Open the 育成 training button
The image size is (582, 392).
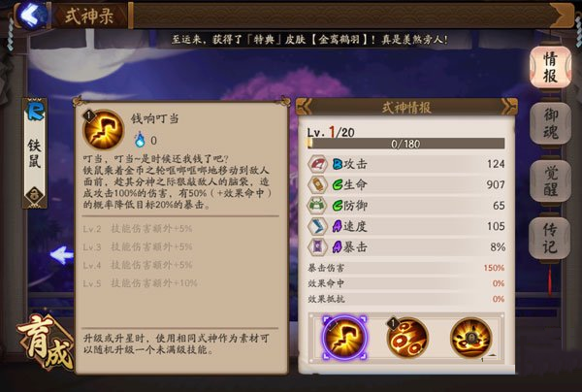pyautogui.click(x=46, y=343)
